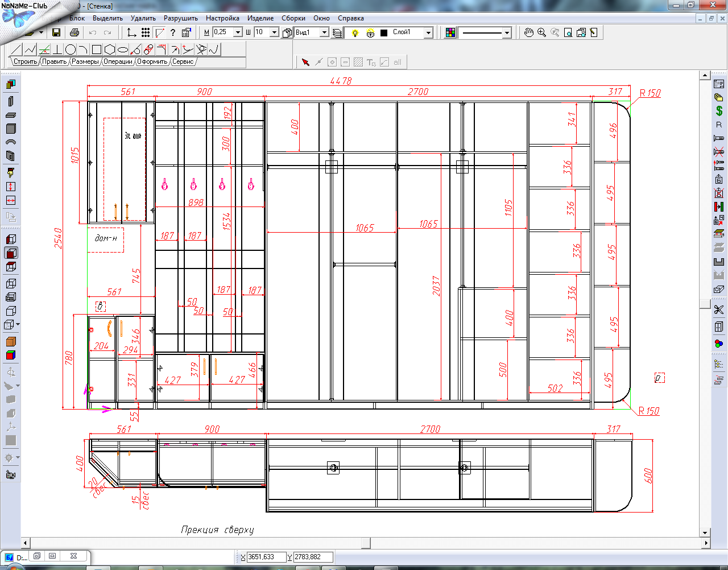Click the layers stack icon
This screenshot has height=570, width=728.
click(x=337, y=32)
